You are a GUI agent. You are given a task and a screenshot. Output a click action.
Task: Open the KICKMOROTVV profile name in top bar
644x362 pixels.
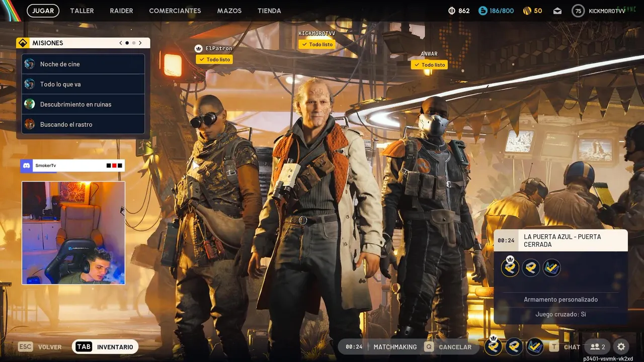607,11
